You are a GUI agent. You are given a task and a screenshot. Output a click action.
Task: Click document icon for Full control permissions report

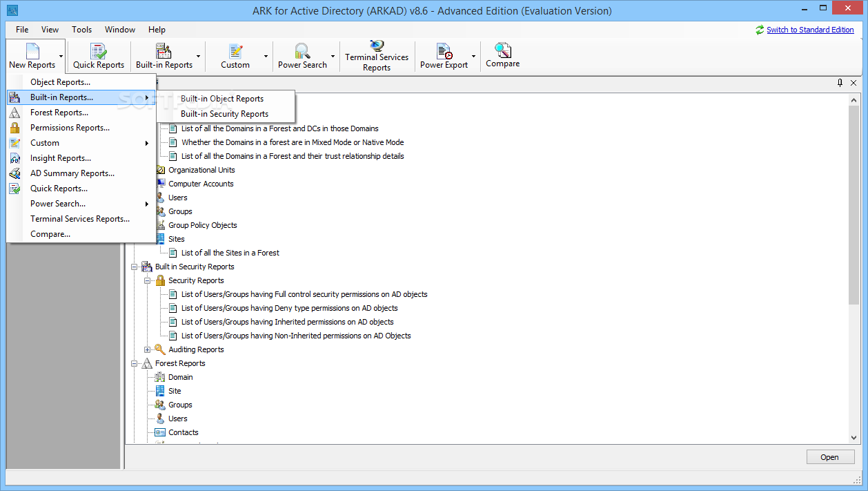point(173,294)
